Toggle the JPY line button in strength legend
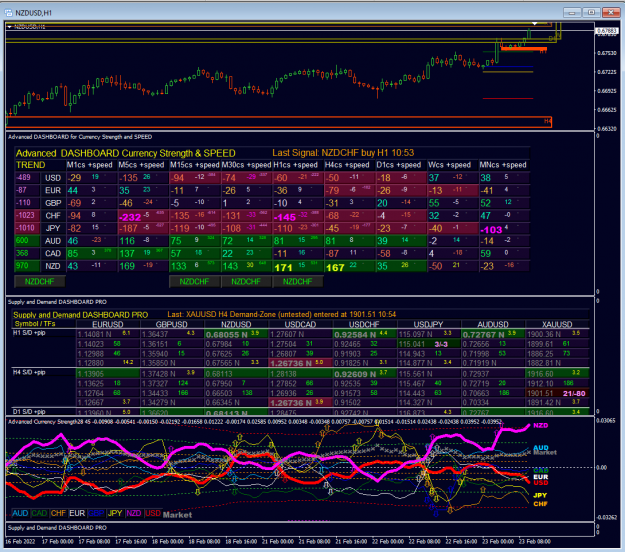The height and width of the screenshot is (552, 625). click(115, 513)
